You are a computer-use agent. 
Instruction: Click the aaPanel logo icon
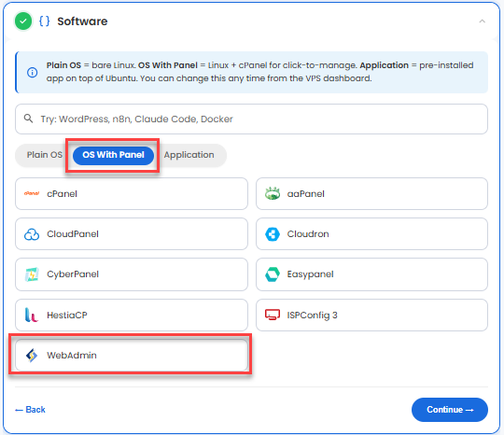(273, 193)
